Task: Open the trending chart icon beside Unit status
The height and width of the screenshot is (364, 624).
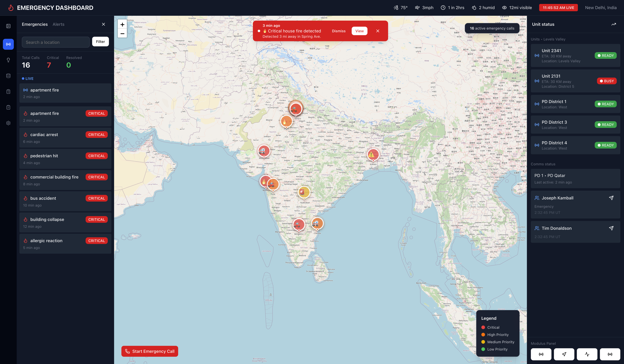Action: pyautogui.click(x=614, y=24)
